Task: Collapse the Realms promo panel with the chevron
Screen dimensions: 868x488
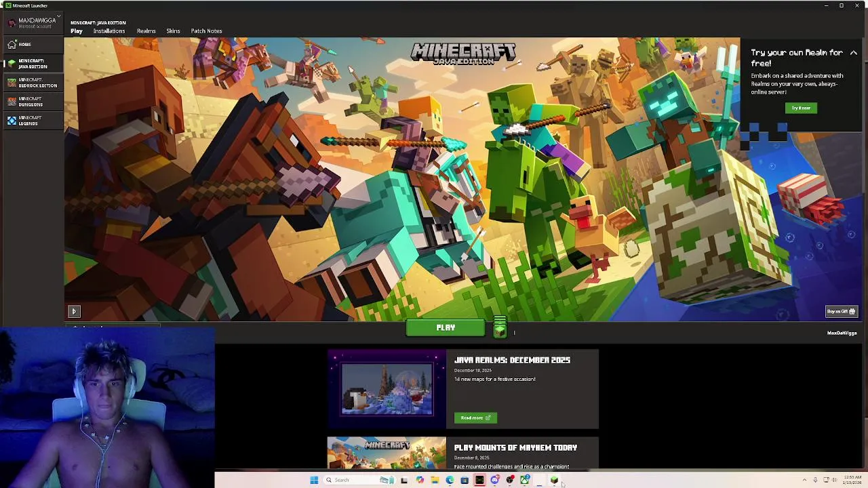Action: pos(853,53)
